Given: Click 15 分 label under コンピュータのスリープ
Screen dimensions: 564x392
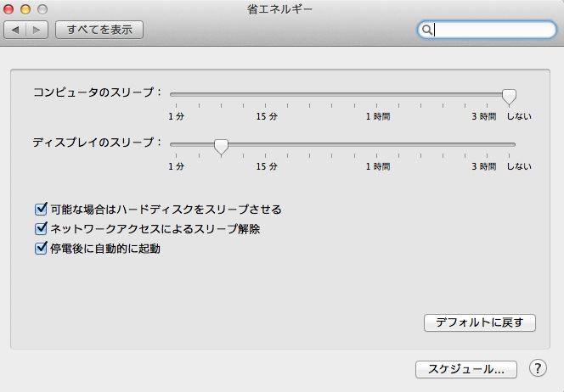Looking at the screenshot, I should click(267, 116).
